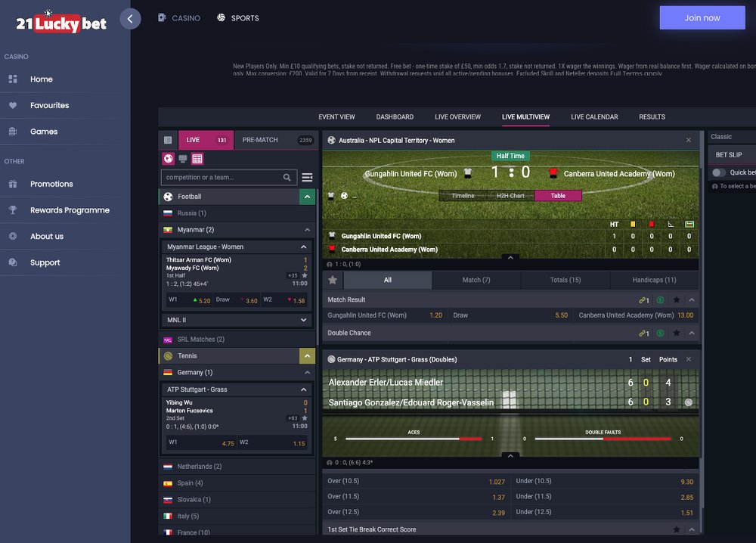Select the monitor live-stream filter icon
756x543 pixels.
pyautogui.click(x=183, y=159)
